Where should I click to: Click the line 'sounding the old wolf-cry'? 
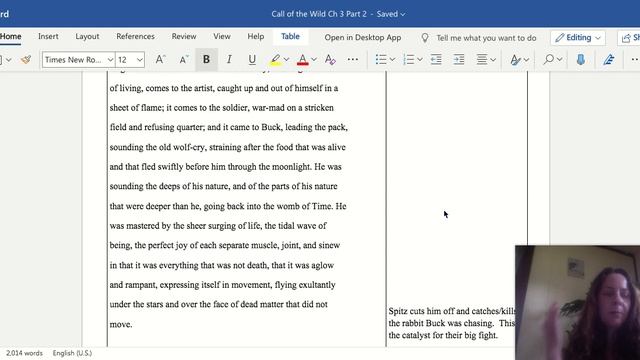click(x=227, y=147)
